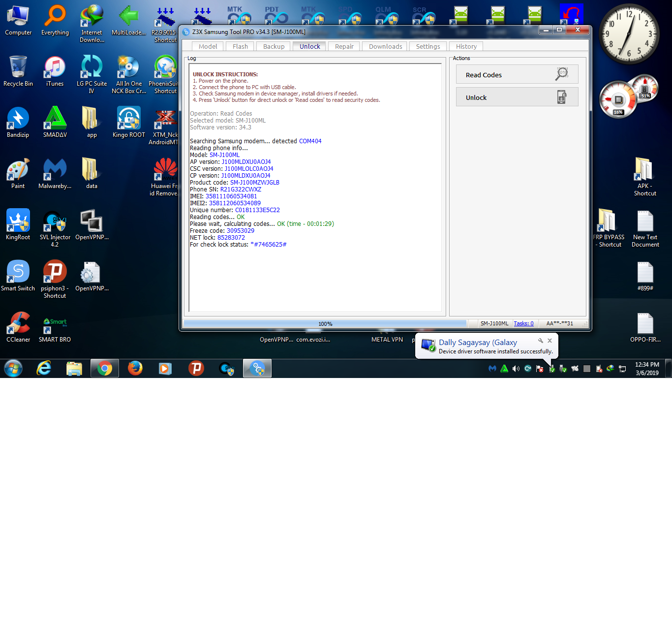
Task: Launch CCleaner desktop icon
Action: tap(18, 328)
